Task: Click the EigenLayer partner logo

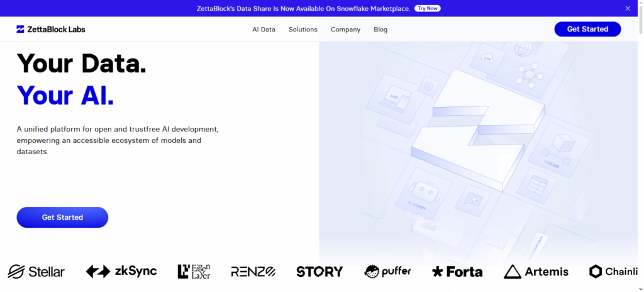Action: click(194, 271)
